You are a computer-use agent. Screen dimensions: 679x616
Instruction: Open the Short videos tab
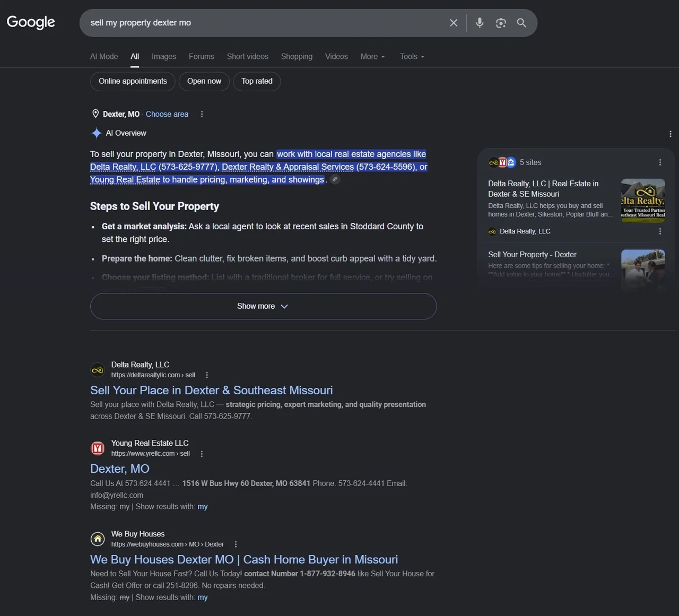point(248,56)
